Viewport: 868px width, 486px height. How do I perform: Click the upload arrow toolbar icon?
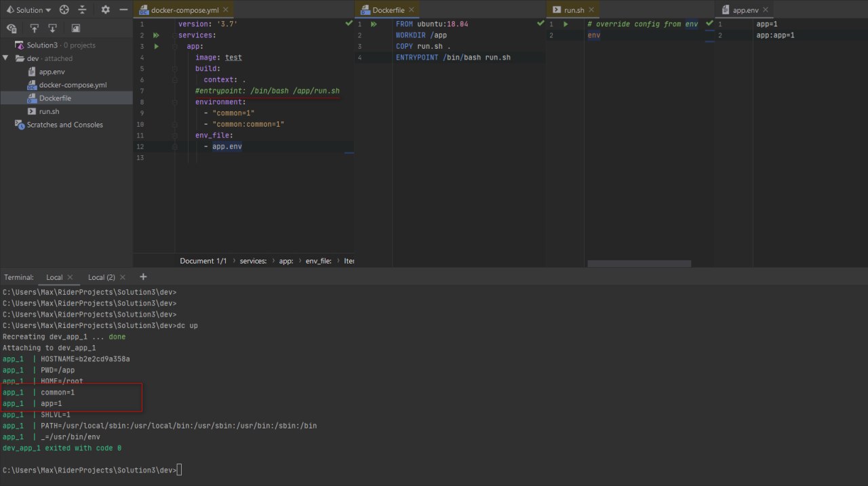(x=34, y=28)
